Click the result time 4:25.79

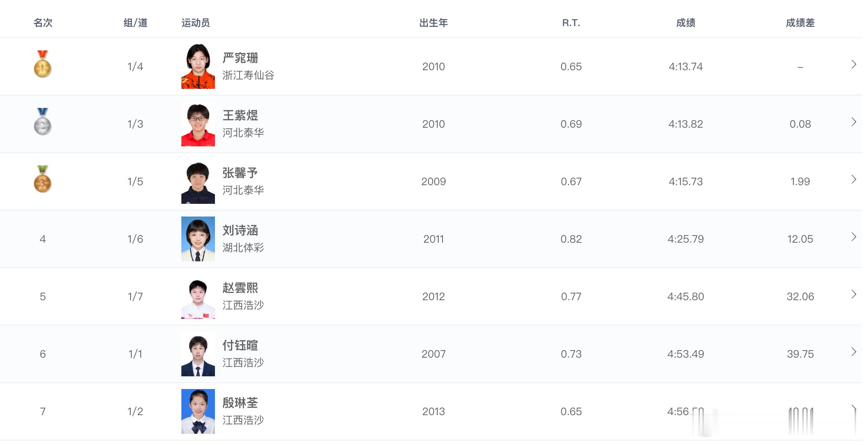pyautogui.click(x=686, y=239)
